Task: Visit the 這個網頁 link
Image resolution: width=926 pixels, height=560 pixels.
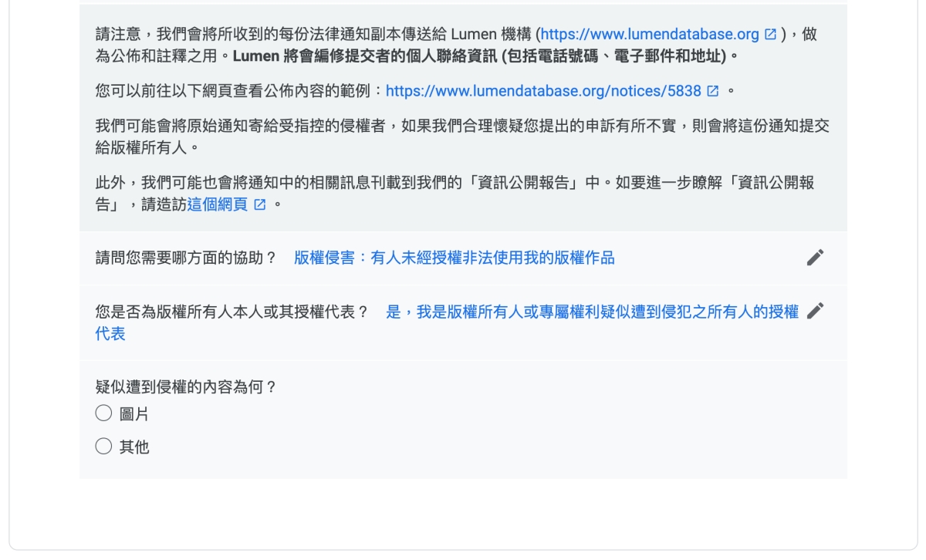Action: point(218,204)
